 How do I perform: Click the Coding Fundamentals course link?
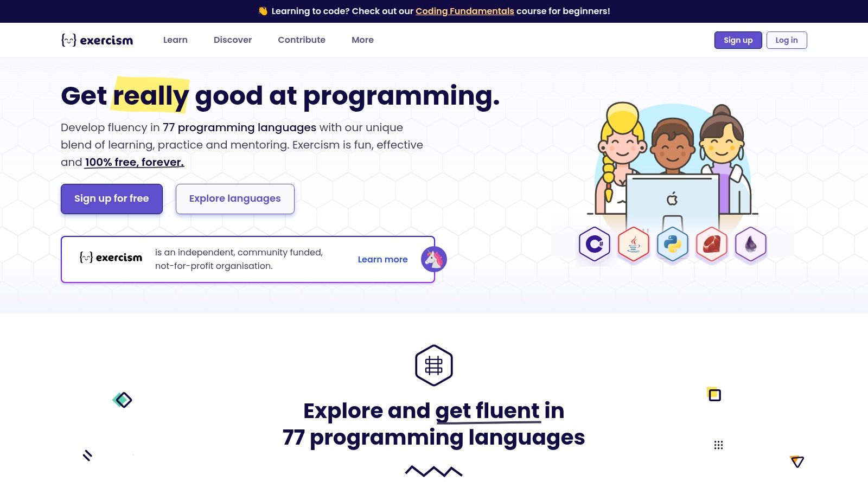(464, 11)
